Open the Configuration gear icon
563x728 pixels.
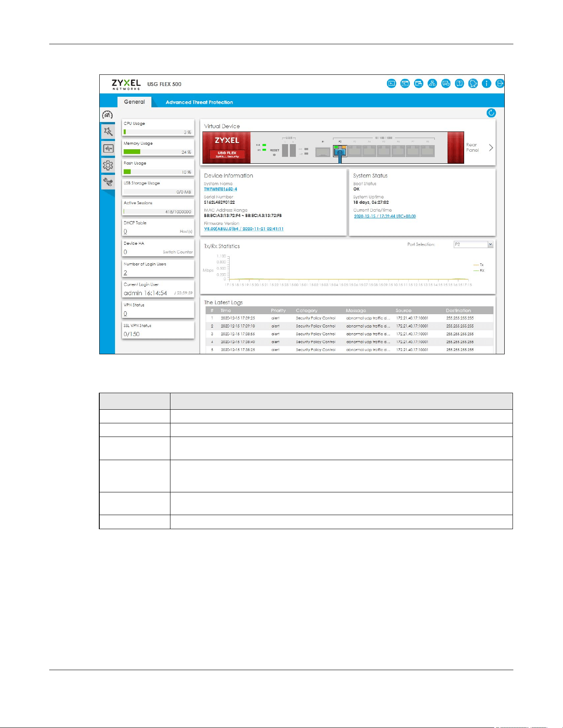pos(108,165)
